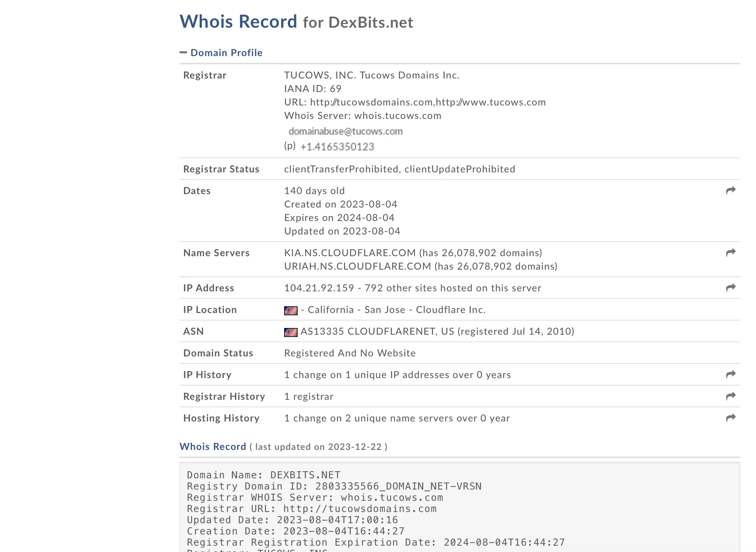Click the +1.4165350123 phone number

pyautogui.click(x=337, y=147)
